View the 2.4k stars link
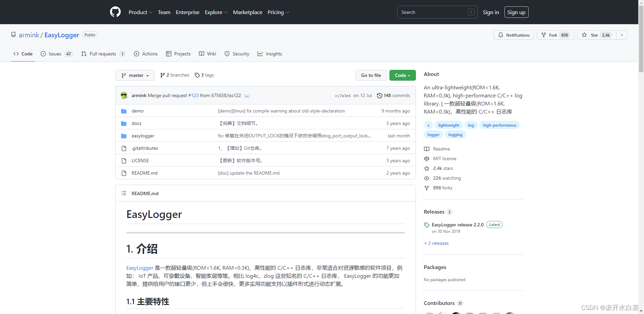Viewport: 644px width, 314px height. [x=438, y=168]
